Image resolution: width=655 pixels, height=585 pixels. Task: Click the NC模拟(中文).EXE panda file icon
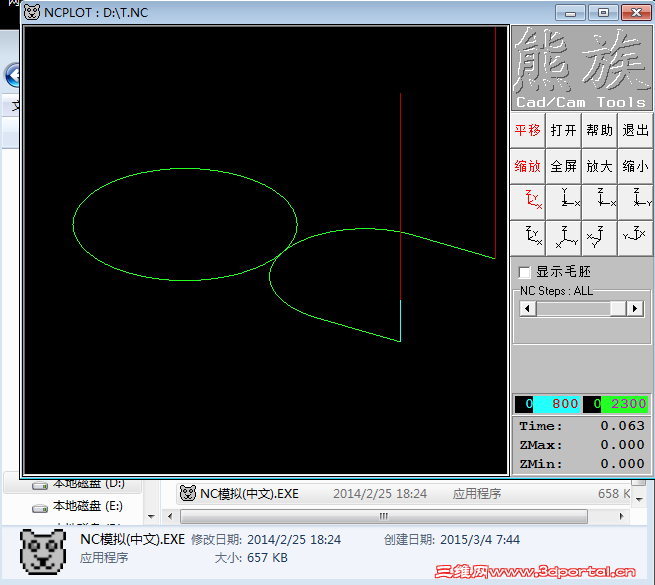(188, 493)
